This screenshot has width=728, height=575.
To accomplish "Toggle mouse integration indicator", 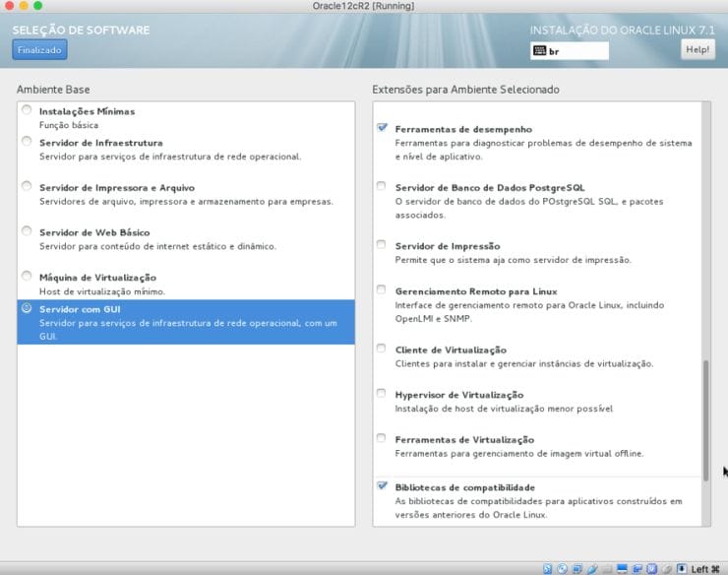I will pyautogui.click(x=667, y=569).
